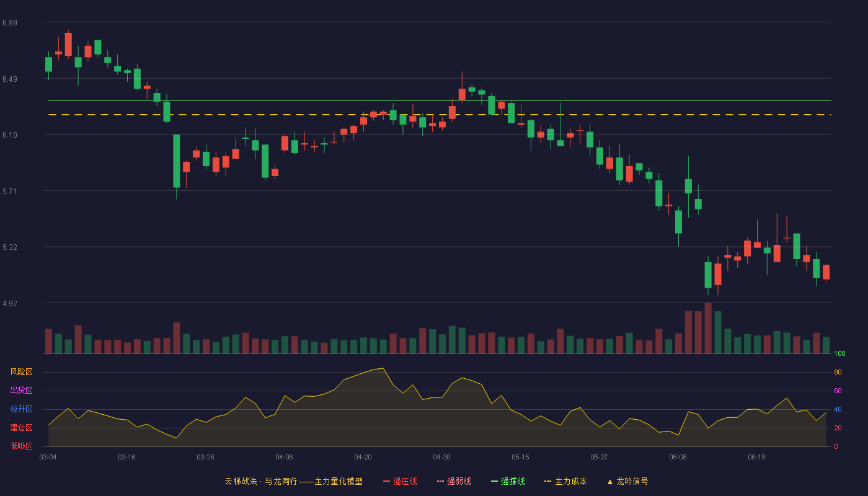868x496 pixels.
Task: Select the 6.10 price axis label
Action: click(x=10, y=135)
